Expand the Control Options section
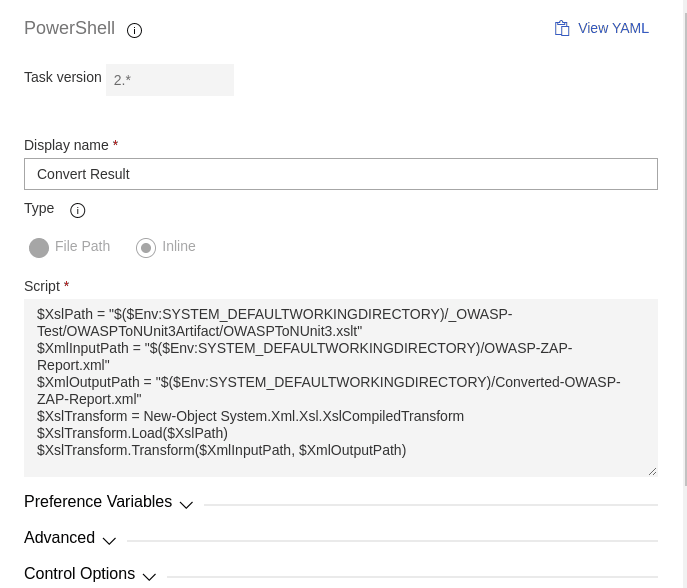Image resolution: width=687 pixels, height=588 pixels. (x=90, y=574)
